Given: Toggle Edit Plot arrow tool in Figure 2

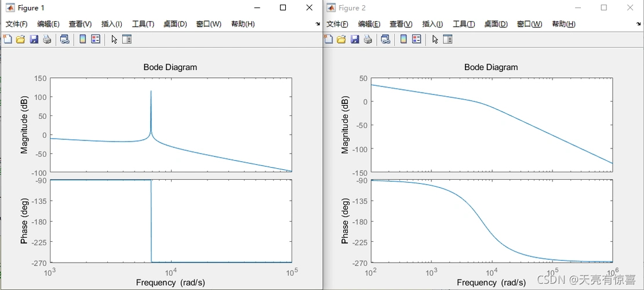Looking at the screenshot, I should tap(435, 39).
